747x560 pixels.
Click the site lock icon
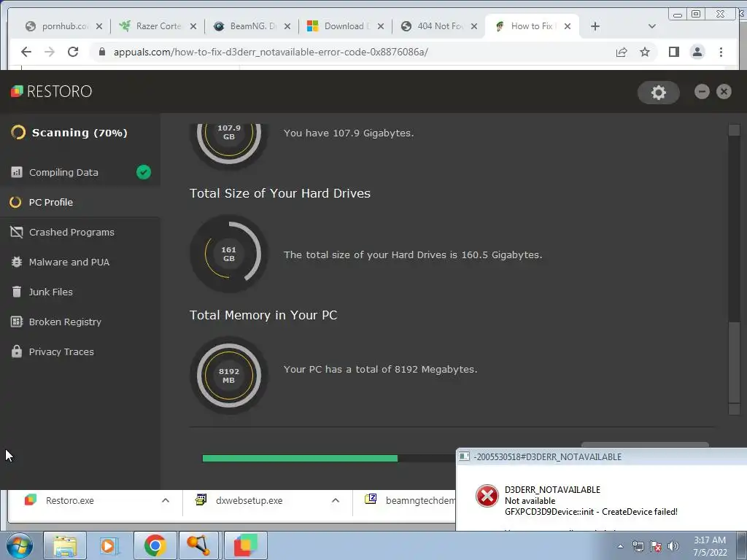(x=101, y=52)
